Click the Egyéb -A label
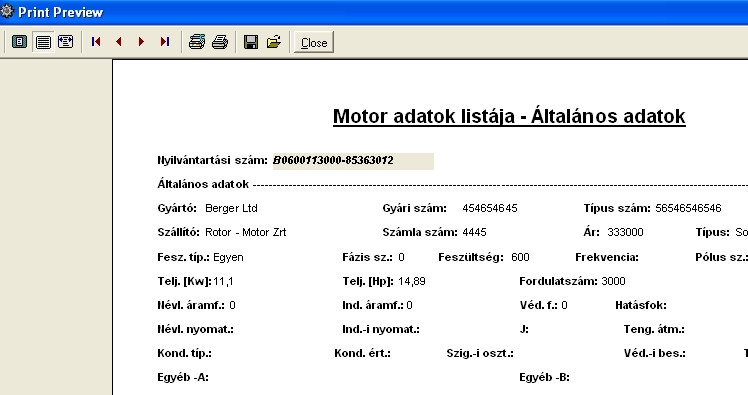The height and width of the screenshot is (395, 748). click(x=183, y=377)
